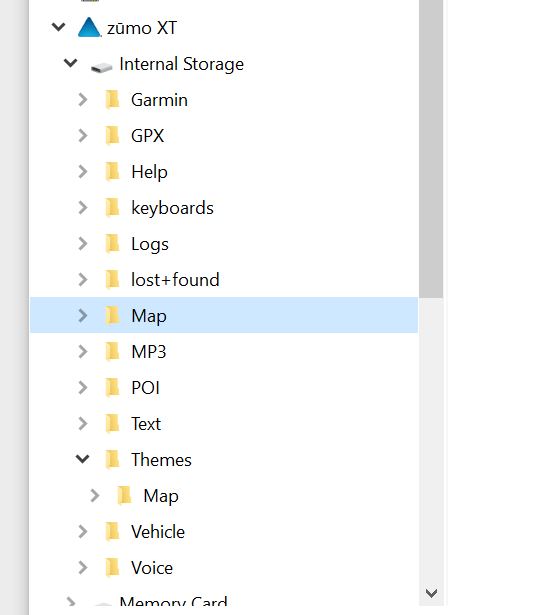Expand the highlighted Map folder
The image size is (539, 615).
[x=82, y=315]
